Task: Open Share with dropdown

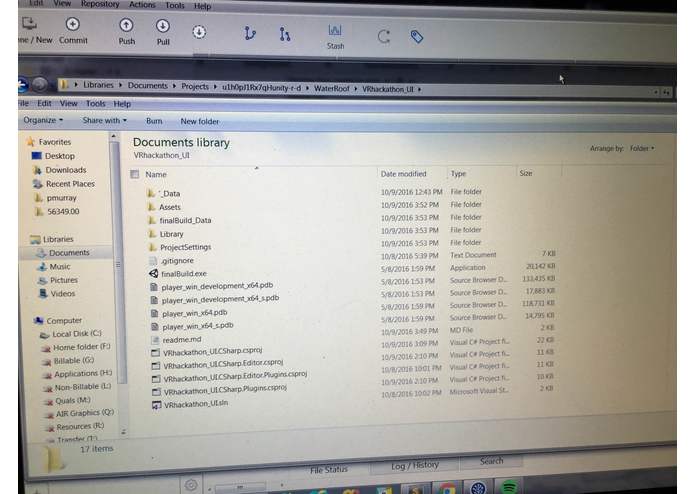Action: (105, 120)
